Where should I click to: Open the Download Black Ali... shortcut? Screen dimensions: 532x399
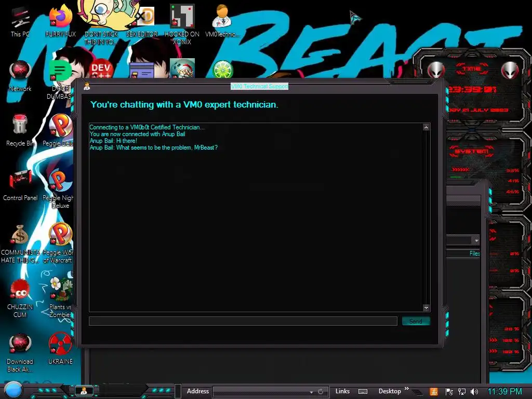pos(20,353)
